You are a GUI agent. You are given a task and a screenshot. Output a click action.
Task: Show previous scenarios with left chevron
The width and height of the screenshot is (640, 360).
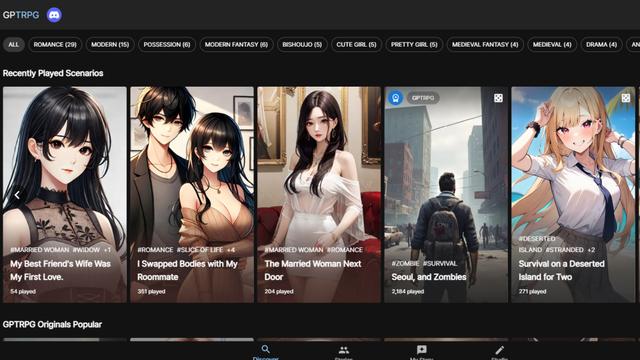coord(17,195)
